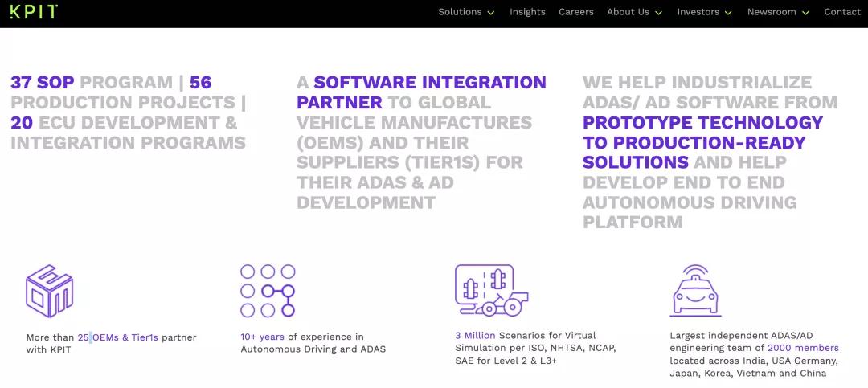The width and height of the screenshot is (868, 388).
Task: Click the KPIT logo
Action: point(34,11)
